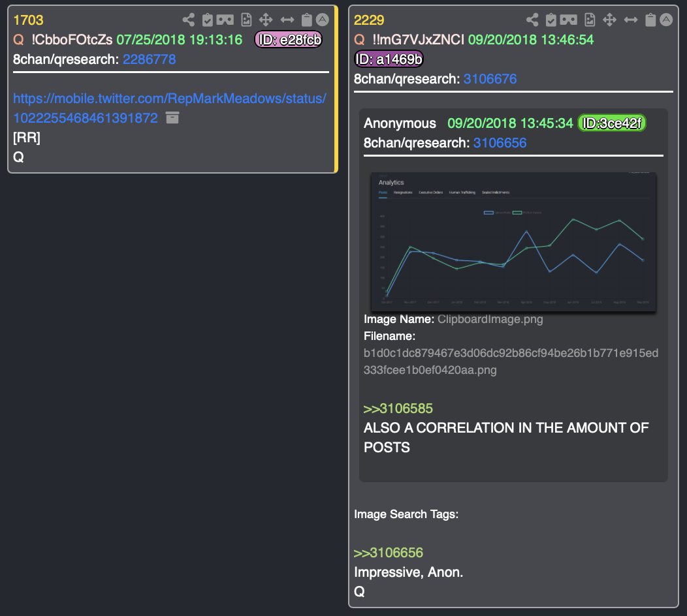Click the ClipboardImage.png image name
The width and height of the screenshot is (687, 616).
pyautogui.click(x=490, y=319)
